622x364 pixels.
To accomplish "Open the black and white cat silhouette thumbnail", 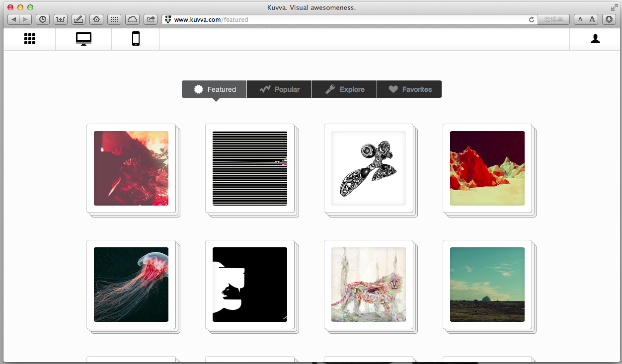I will 250,285.
